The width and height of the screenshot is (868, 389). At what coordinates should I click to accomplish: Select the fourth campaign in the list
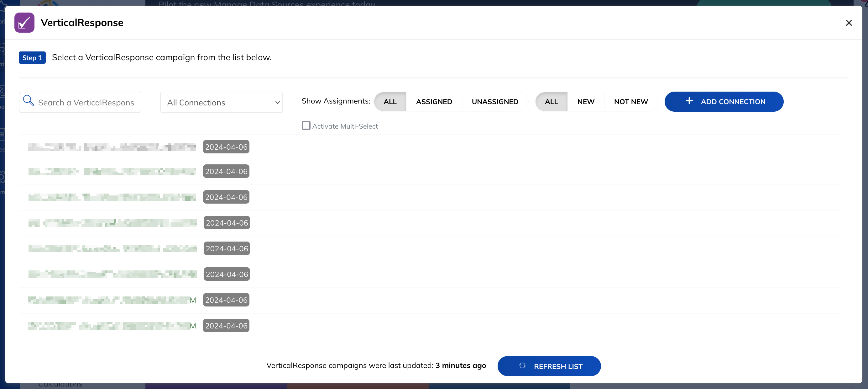pyautogui.click(x=430, y=223)
